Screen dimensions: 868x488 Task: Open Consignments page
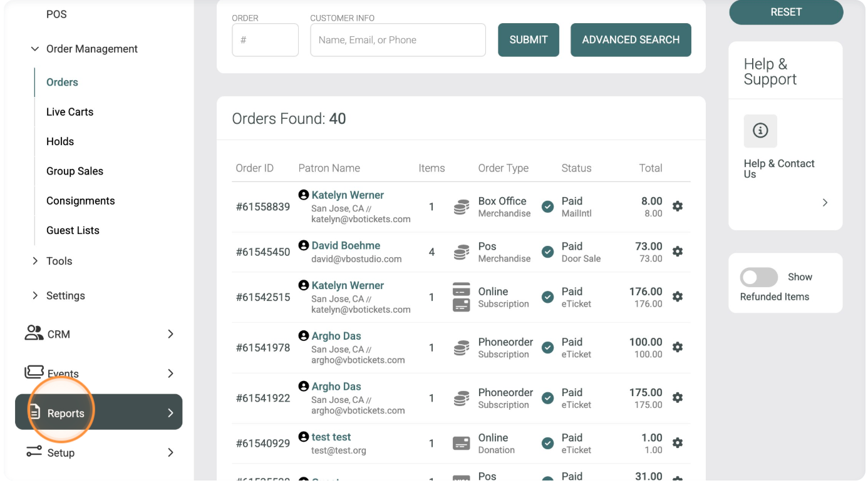click(x=81, y=201)
